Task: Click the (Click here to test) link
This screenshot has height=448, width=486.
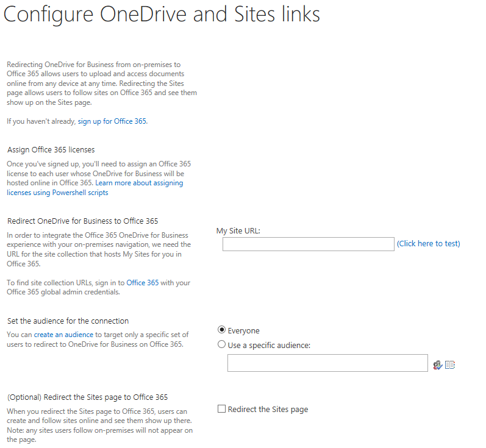Action: [x=428, y=243]
